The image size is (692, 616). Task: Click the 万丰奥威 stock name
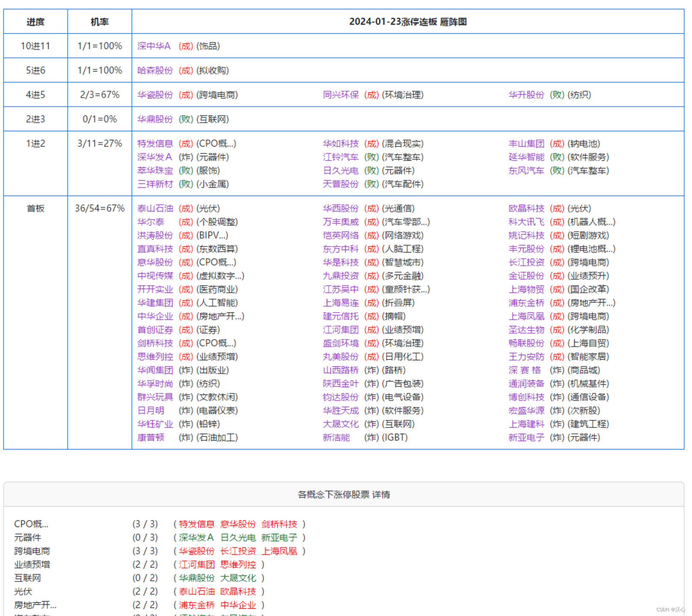pos(341,222)
